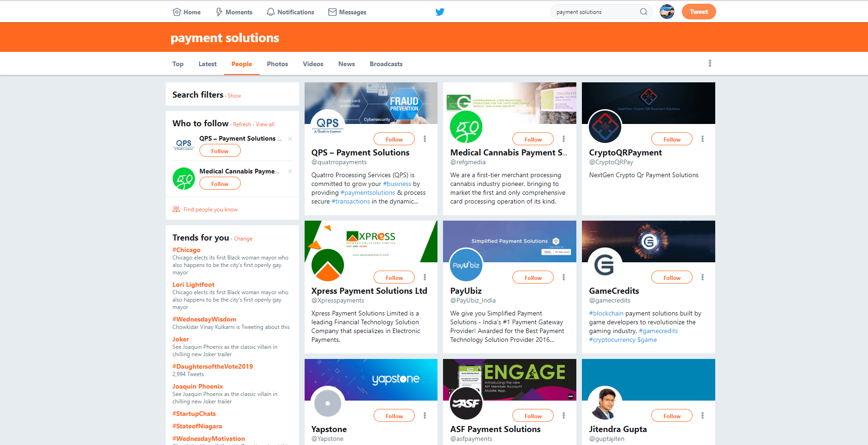Viewport: 868px width, 445px height.
Task: Follow Medical Cannabis in Who to follow sidebar
Action: 220,184
